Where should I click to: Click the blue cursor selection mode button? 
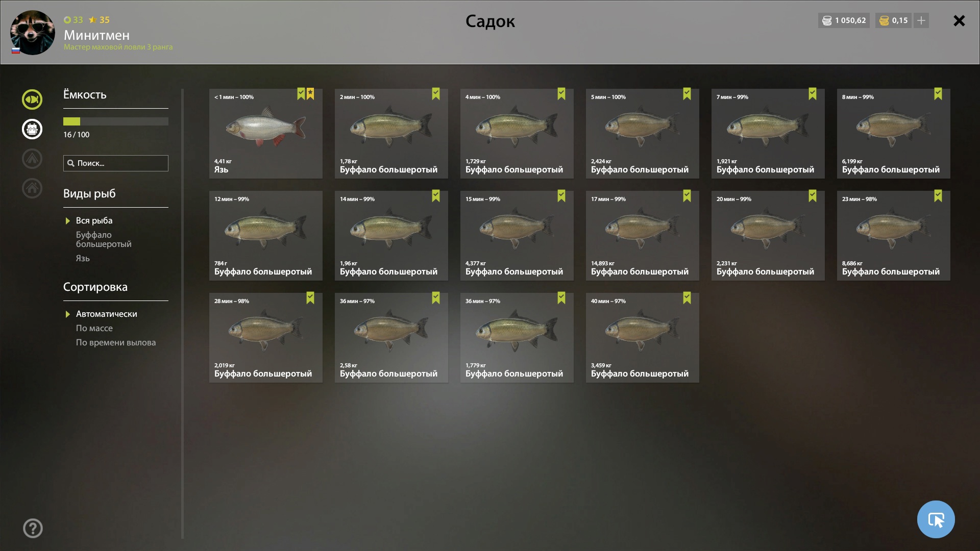936,519
